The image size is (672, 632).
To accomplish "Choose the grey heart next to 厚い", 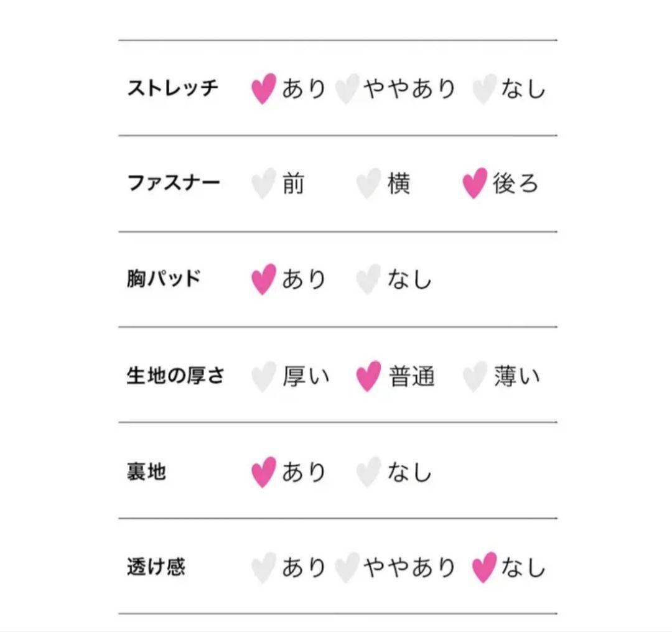I will coord(264,376).
